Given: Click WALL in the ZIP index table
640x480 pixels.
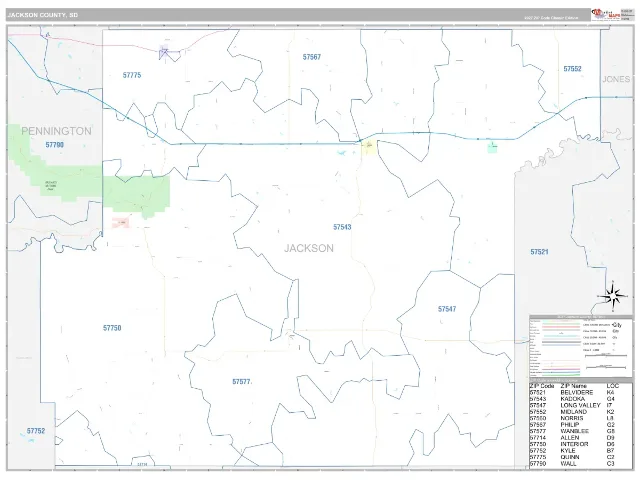Looking at the screenshot, I should [x=569, y=464].
